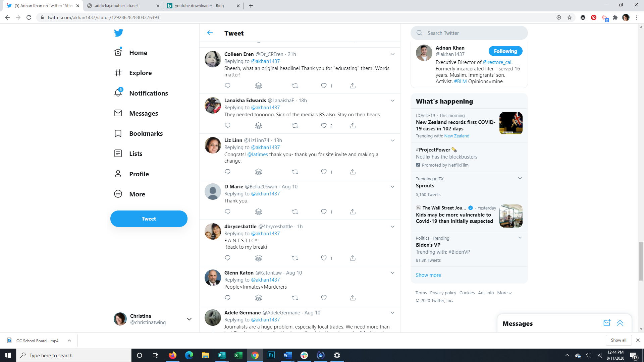
Task: Open Bookmarks in sidebar
Action: (x=146, y=134)
